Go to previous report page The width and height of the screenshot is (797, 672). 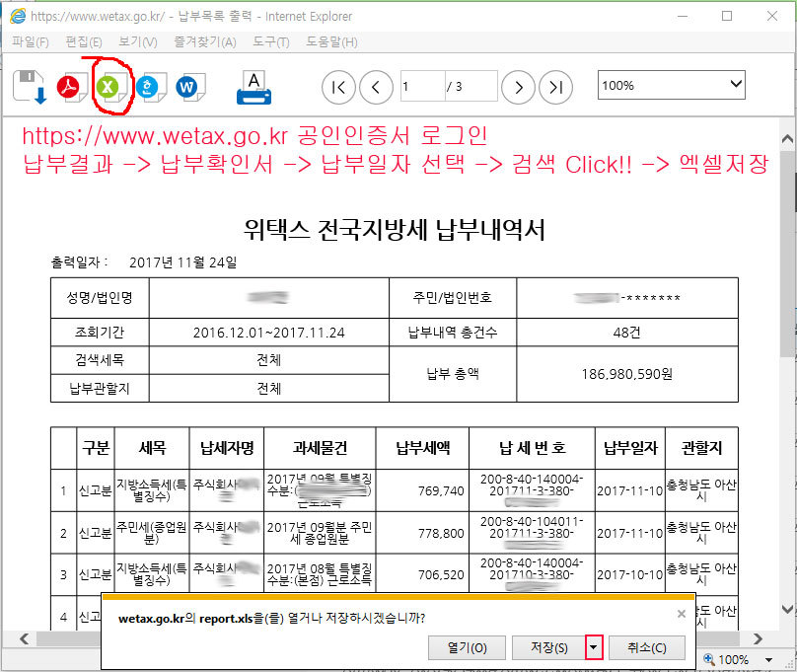pyautogui.click(x=376, y=88)
